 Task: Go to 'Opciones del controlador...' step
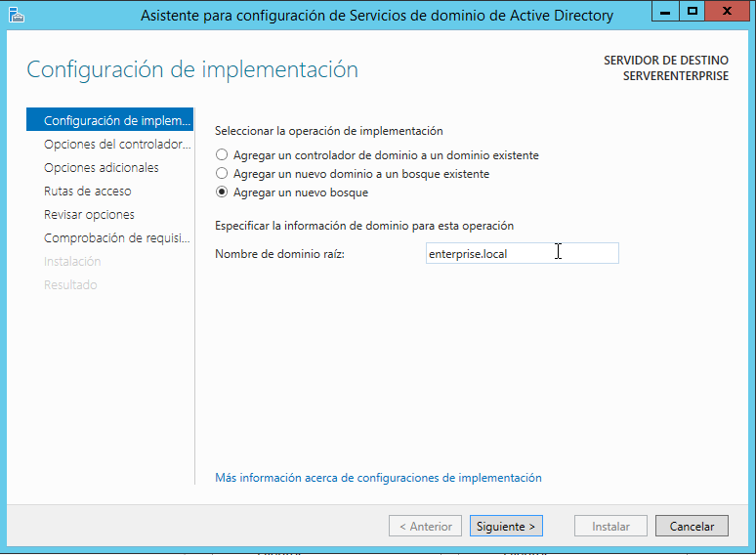point(117,144)
